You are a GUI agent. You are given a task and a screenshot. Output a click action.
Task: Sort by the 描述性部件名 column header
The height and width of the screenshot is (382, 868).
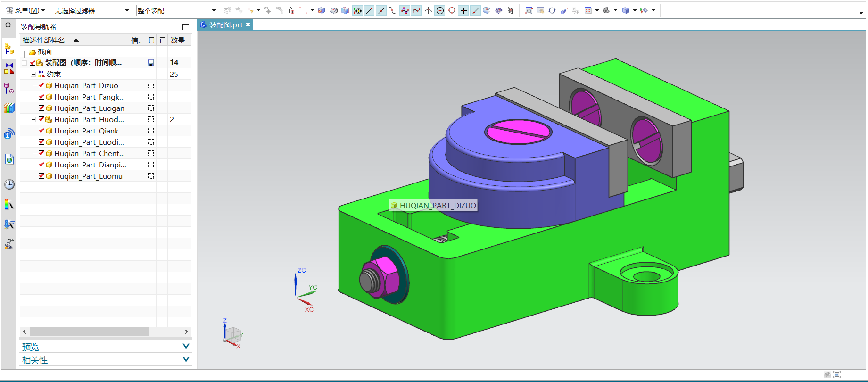point(44,40)
